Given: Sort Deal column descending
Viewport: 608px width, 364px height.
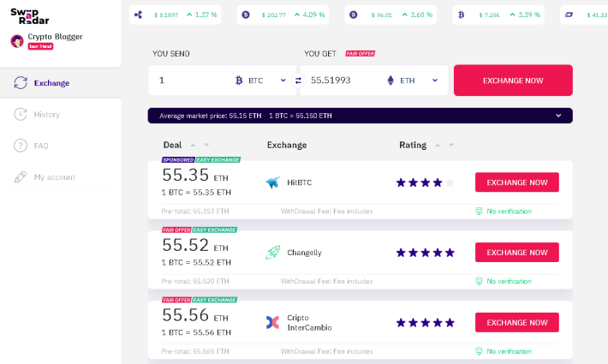Looking at the screenshot, I should pos(206,145).
